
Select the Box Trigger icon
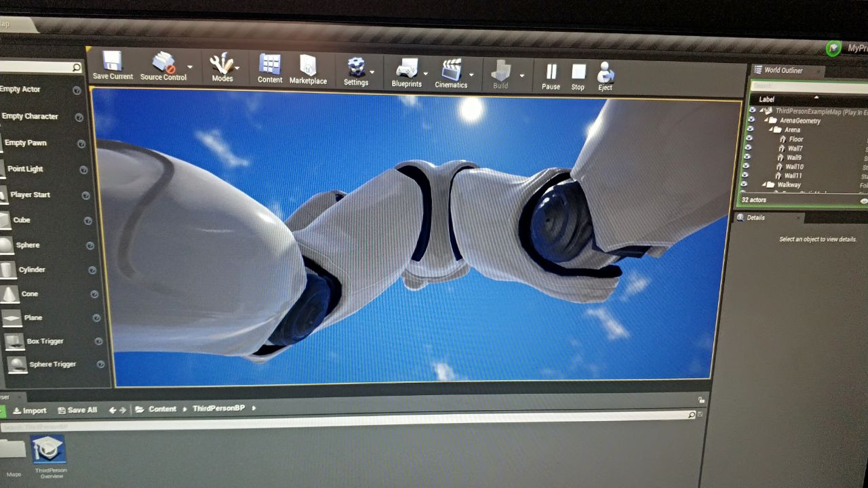coord(15,341)
